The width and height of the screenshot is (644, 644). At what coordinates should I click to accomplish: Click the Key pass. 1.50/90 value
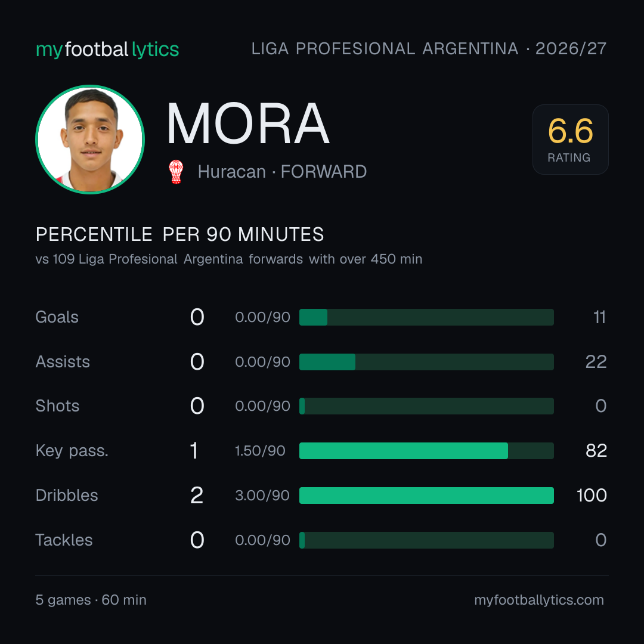point(260,451)
